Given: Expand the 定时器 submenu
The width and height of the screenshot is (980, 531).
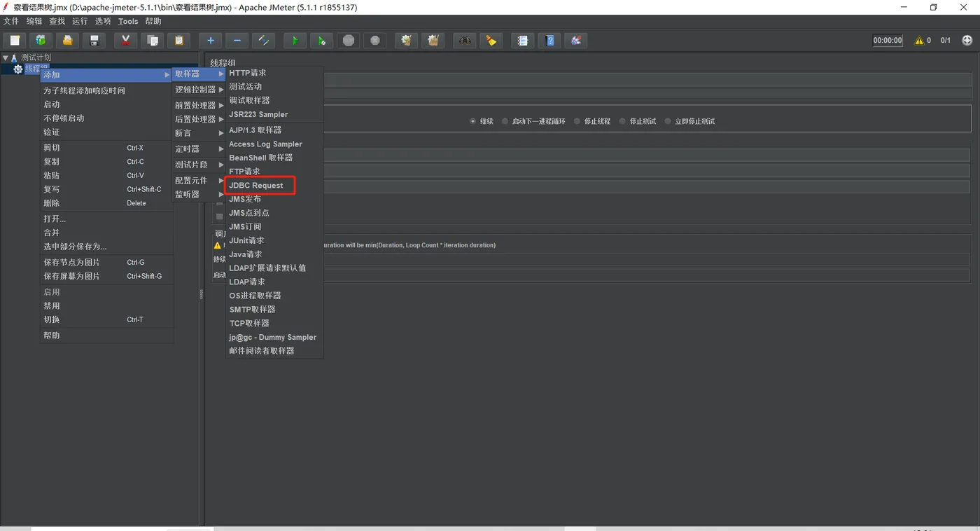Looking at the screenshot, I should tap(199, 149).
